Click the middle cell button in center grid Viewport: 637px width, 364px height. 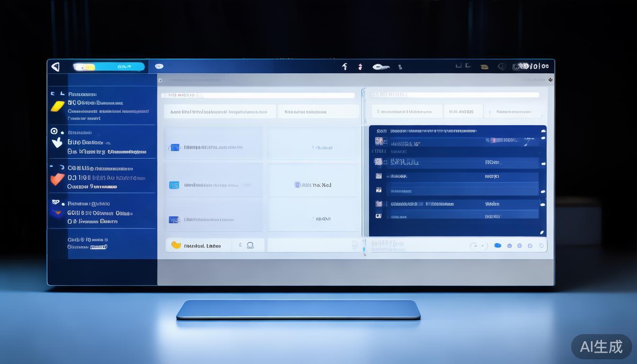313,185
